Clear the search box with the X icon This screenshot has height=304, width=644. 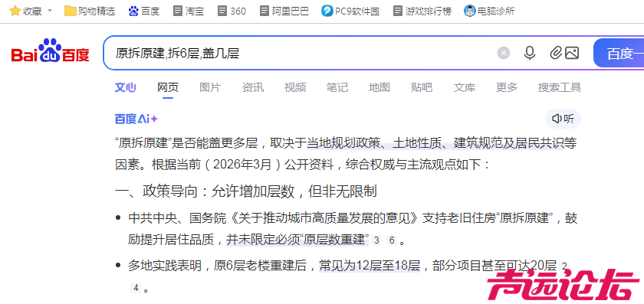pyautogui.click(x=504, y=53)
